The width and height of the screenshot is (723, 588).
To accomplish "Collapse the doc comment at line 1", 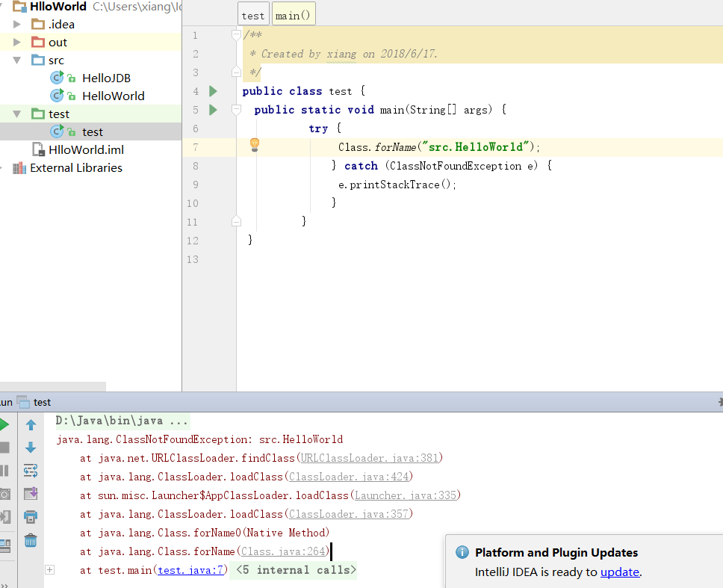I will click(236, 34).
